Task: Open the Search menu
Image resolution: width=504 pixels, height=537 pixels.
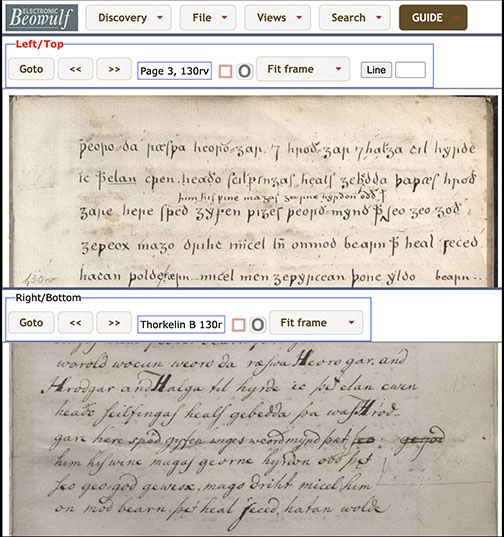Action: click(x=354, y=18)
